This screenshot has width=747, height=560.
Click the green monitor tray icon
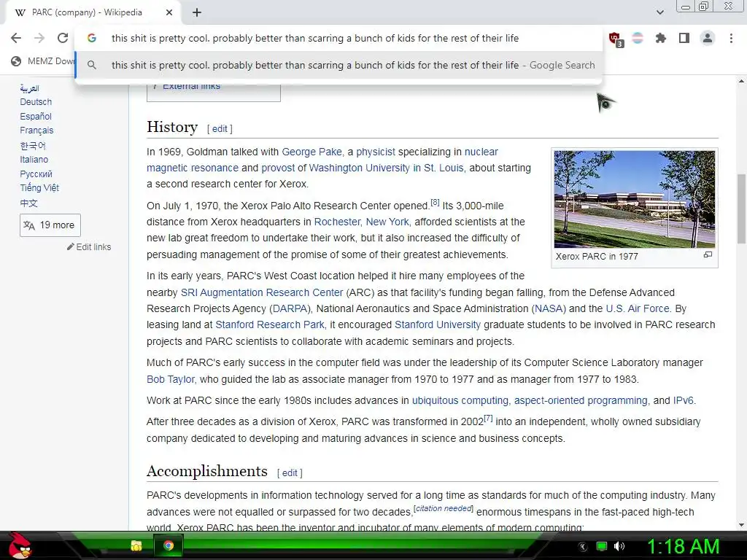coord(602,546)
